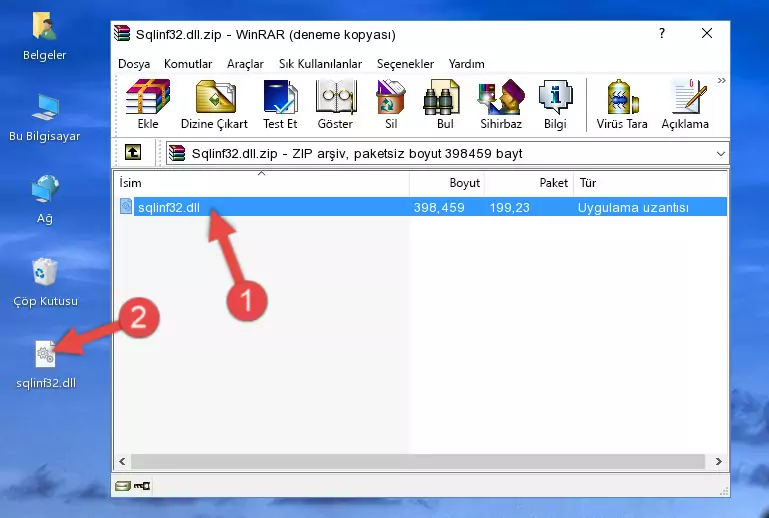Click the drive icon in status bar

[123, 486]
